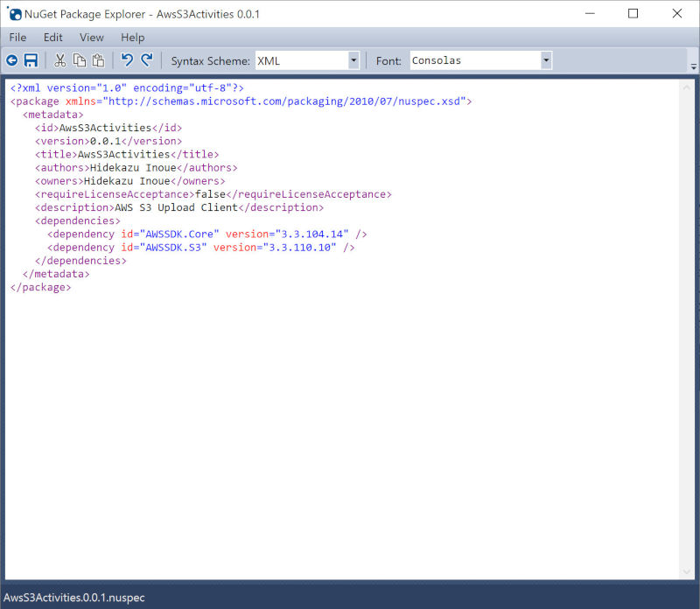Paste using the clipboard icon
Screen dimensions: 700x609
coord(98,60)
